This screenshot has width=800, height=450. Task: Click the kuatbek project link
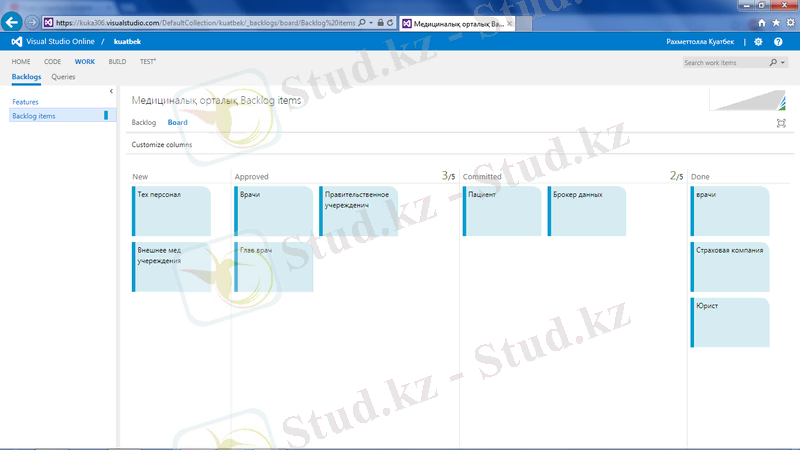[x=127, y=42]
